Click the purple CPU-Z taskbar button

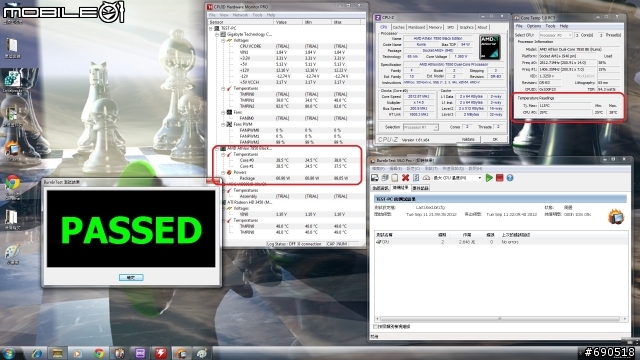pos(140,353)
